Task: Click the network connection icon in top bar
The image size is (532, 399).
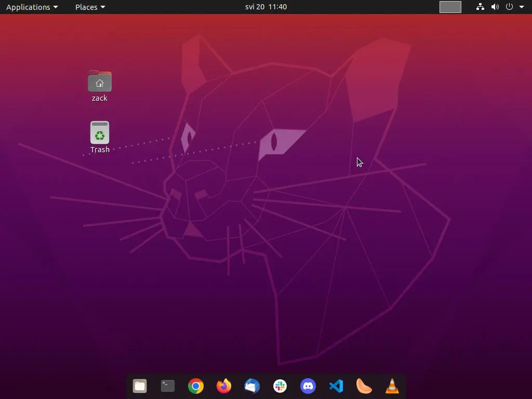Action: point(480,7)
